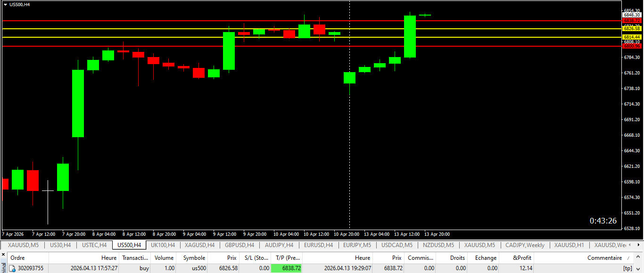The image size is (644, 273).
Task: Select the yellow 6814.44 price label
Action: point(632,37)
